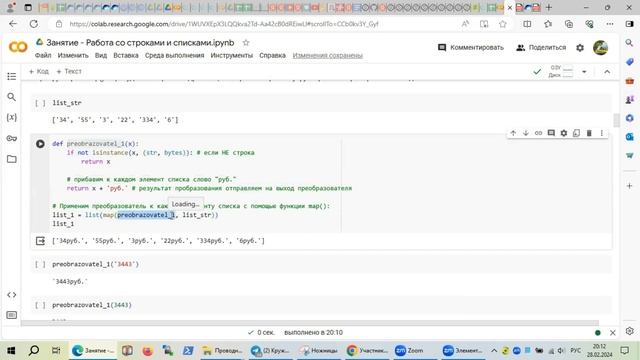The height and width of the screenshot is (360, 640).
Task: Click the notebook title to rename
Action: [140, 42]
